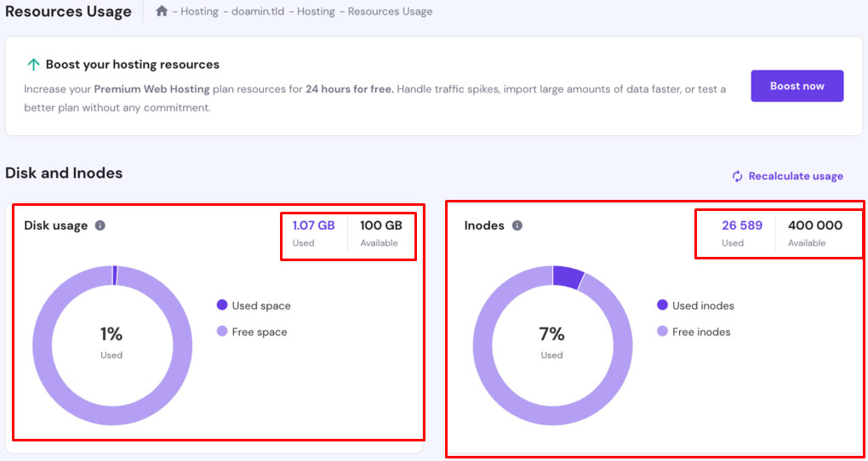Click the Free inodes legend label
This screenshot has width=868, height=461.
(701, 332)
